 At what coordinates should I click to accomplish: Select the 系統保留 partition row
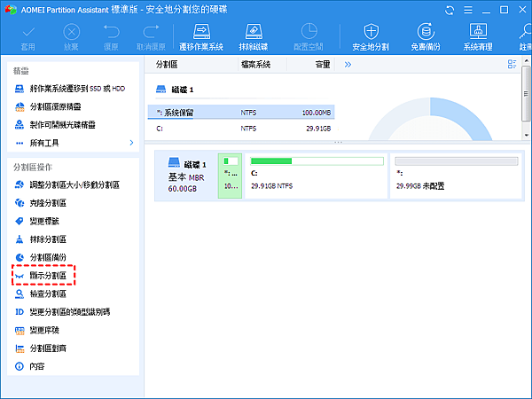coord(241,113)
